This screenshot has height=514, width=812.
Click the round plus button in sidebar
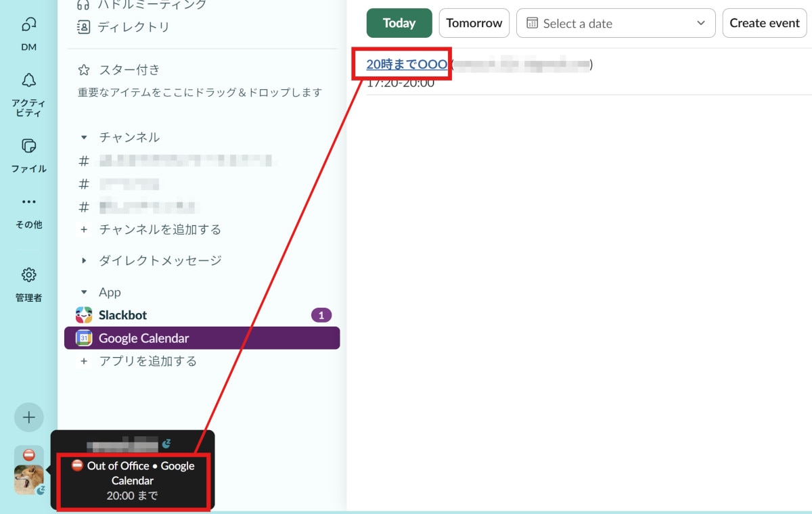click(x=28, y=417)
